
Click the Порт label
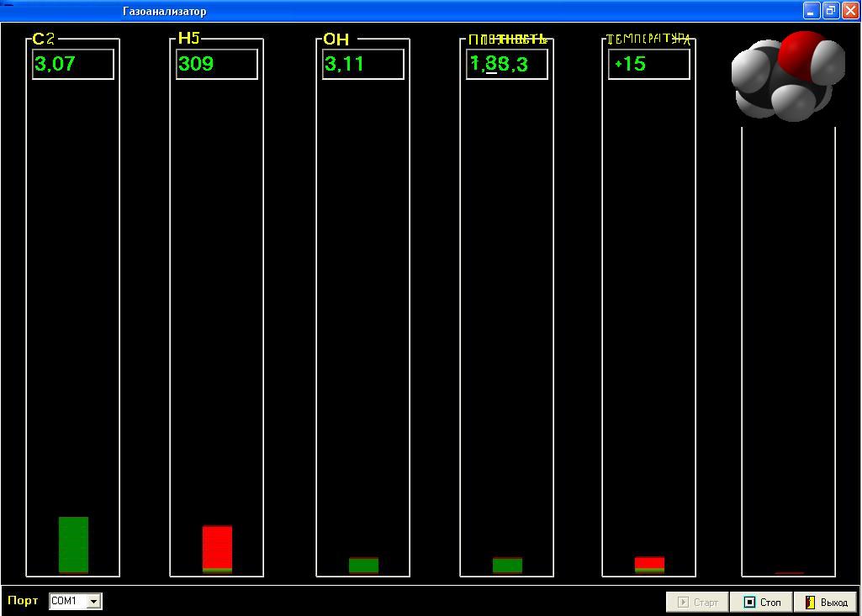(23, 601)
